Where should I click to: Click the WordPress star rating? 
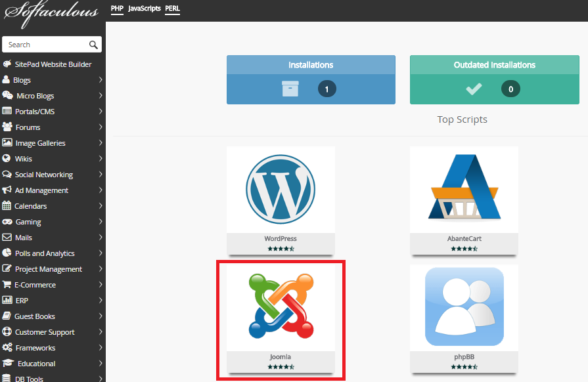[281, 249]
